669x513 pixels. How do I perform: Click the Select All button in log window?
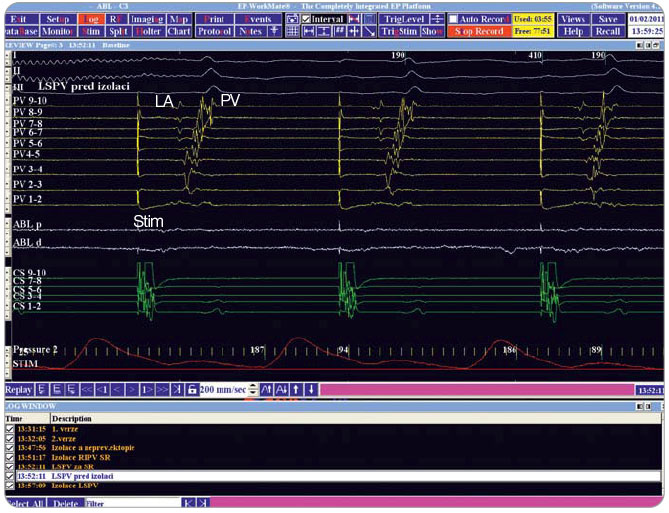click(25, 503)
